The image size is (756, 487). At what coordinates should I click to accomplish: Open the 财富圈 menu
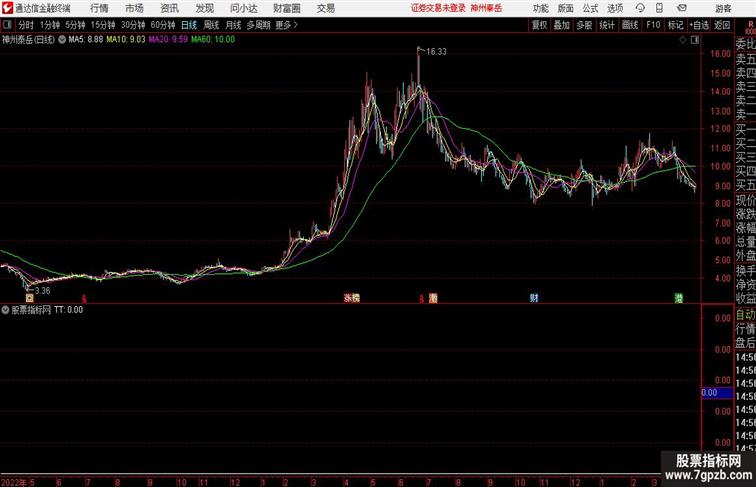point(287,8)
